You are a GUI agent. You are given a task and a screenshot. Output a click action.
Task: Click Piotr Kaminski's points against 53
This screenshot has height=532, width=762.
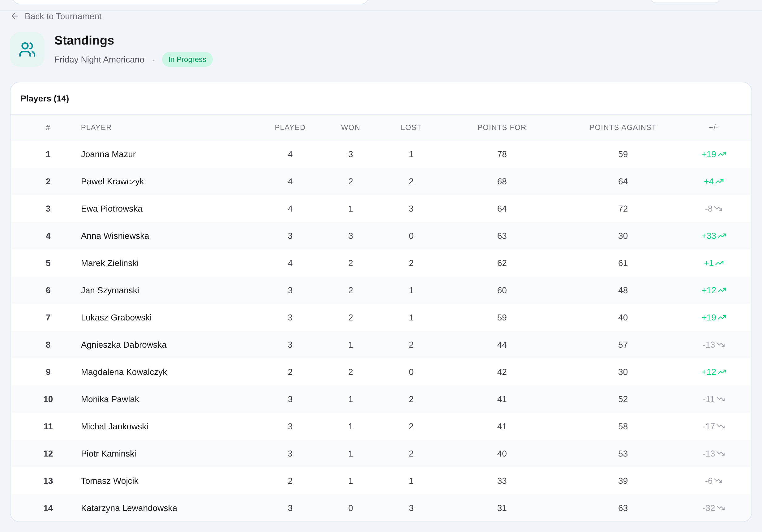623,454
